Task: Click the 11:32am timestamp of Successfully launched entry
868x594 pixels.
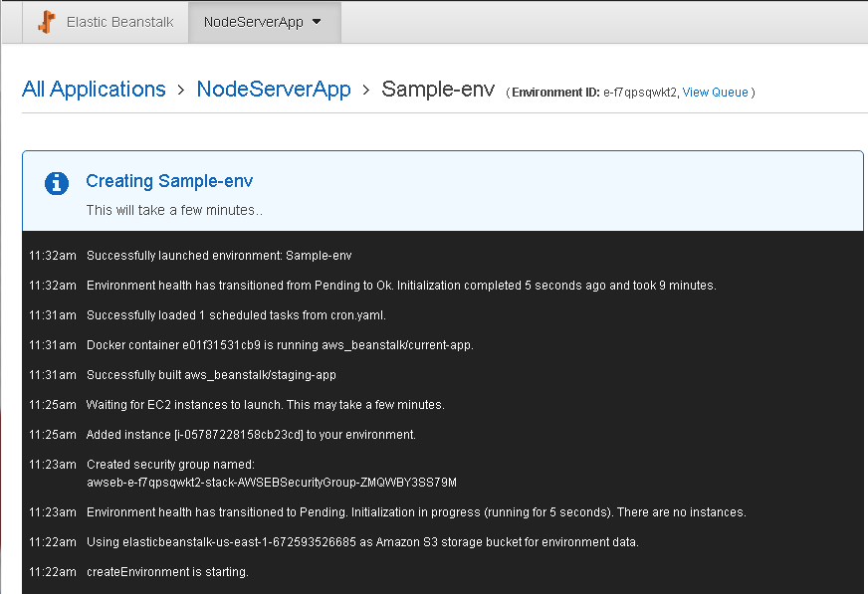Action: pyautogui.click(x=53, y=256)
